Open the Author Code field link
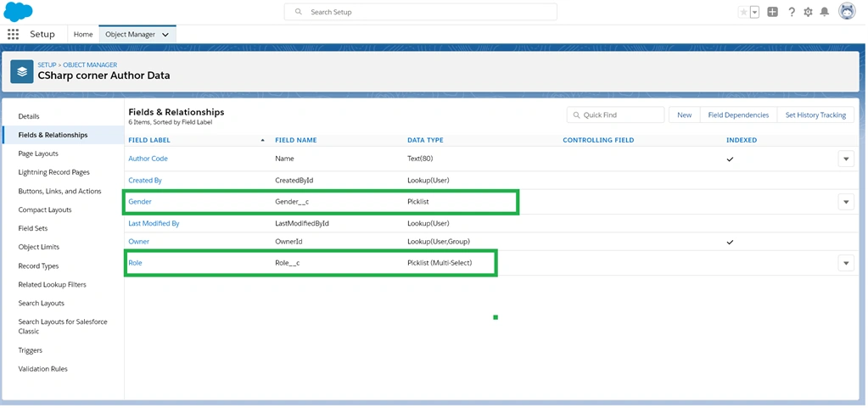868x408 pixels. [x=148, y=159]
